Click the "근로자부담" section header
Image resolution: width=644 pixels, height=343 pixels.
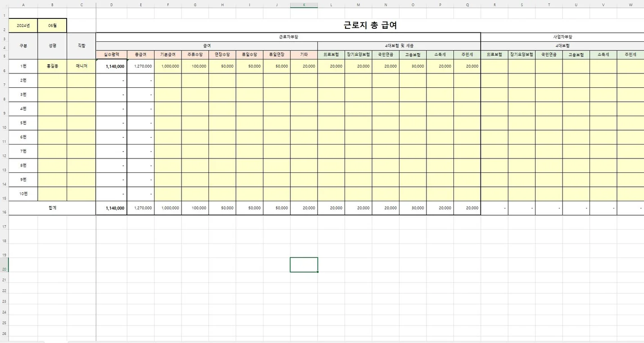[288, 37]
